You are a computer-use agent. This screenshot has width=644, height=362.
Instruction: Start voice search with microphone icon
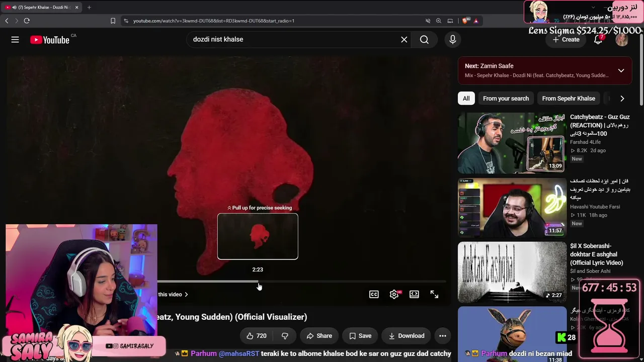(453, 40)
